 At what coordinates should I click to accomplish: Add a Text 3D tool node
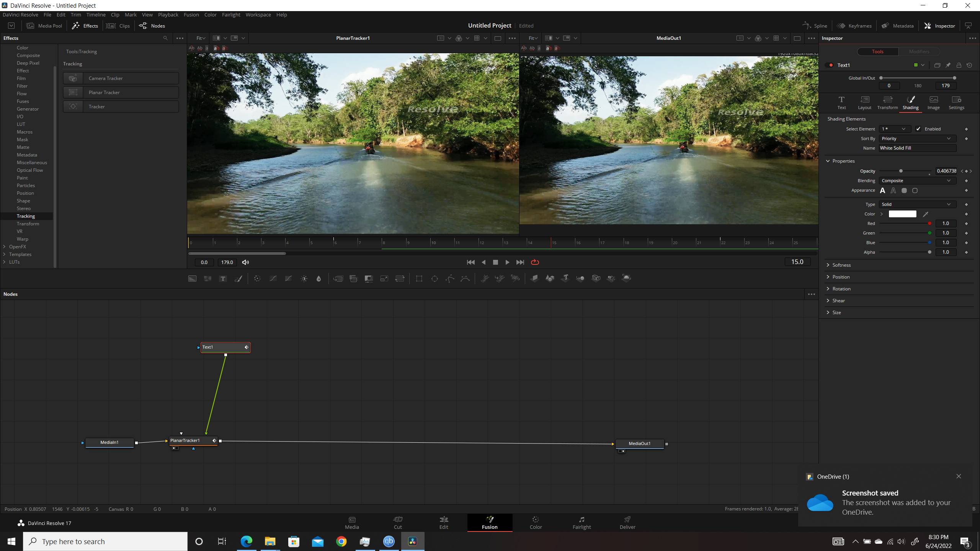(x=565, y=278)
